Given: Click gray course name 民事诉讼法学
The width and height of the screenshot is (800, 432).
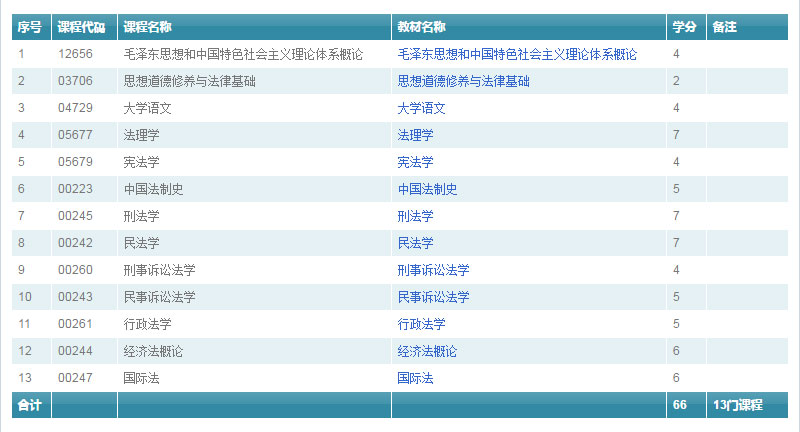Looking at the screenshot, I should point(159,297).
